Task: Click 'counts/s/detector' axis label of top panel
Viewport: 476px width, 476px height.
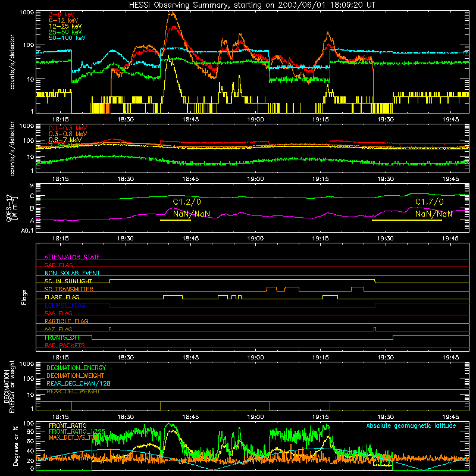Action: pyautogui.click(x=12, y=62)
